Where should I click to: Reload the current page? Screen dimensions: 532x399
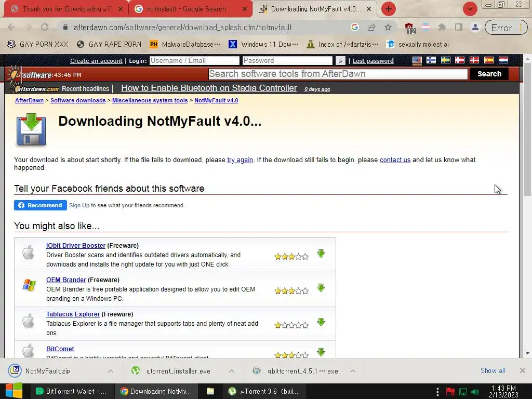(x=45, y=27)
